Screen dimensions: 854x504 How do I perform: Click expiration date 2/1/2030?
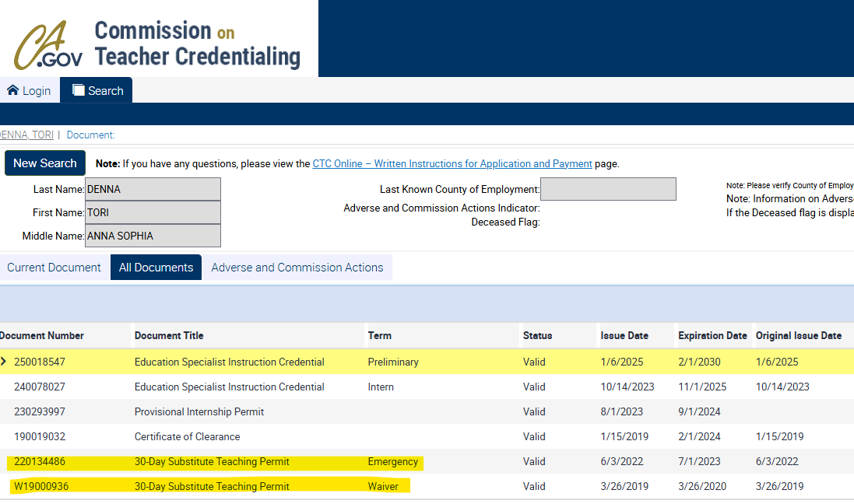click(x=699, y=362)
